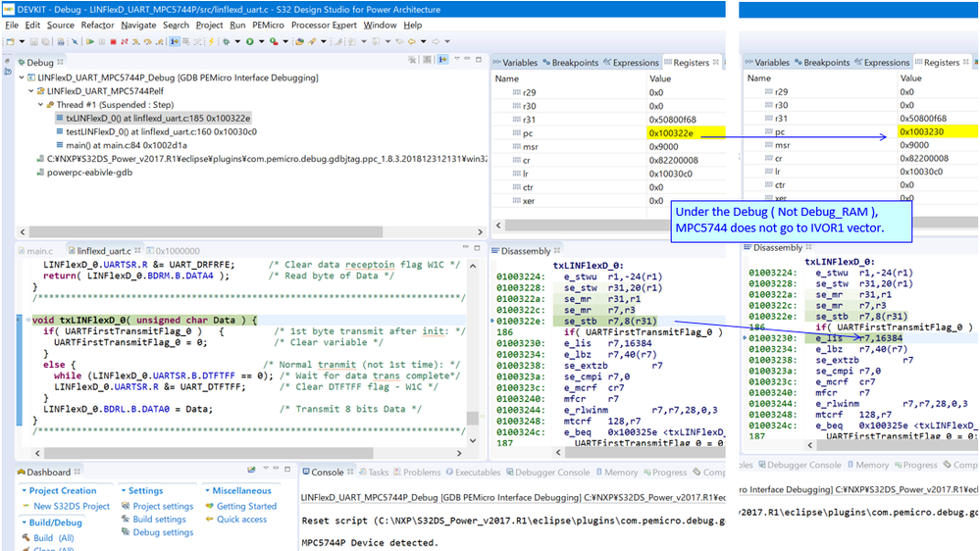Click the Debug view horizontal scrollbar
This screenshot has width=980, height=551.
[x=206, y=231]
